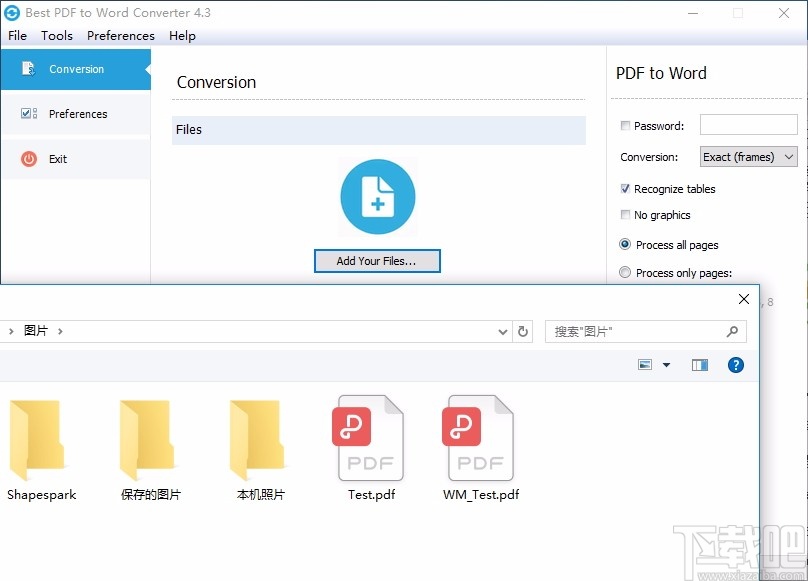Image resolution: width=808 pixels, height=581 pixels.
Task: Check the No graphics checkbox
Action: click(625, 214)
